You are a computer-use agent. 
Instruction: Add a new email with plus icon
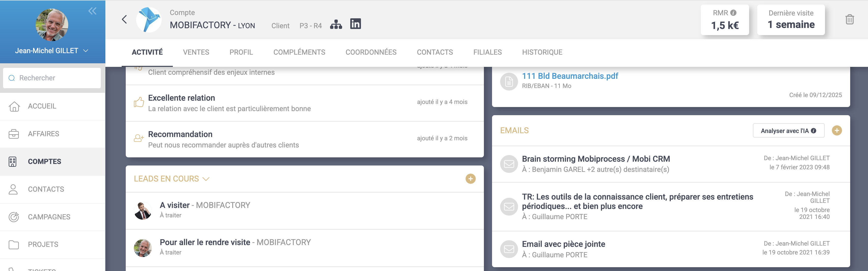pos(836,131)
